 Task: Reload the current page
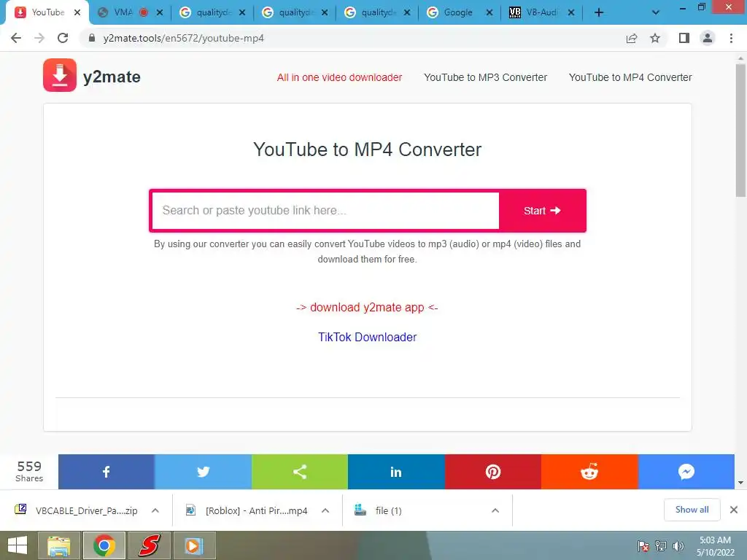[x=63, y=38]
